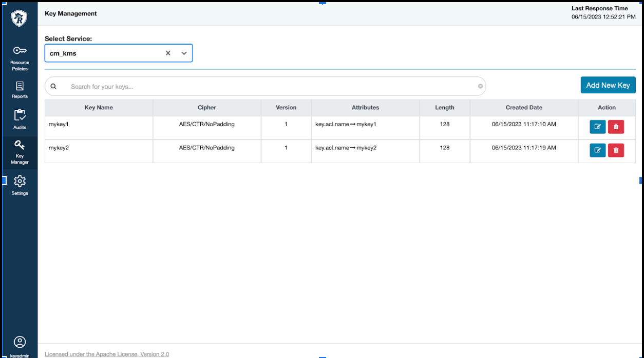The width and height of the screenshot is (644, 358).
Task: Delete mykey1 using the trash icon
Action: coord(616,127)
